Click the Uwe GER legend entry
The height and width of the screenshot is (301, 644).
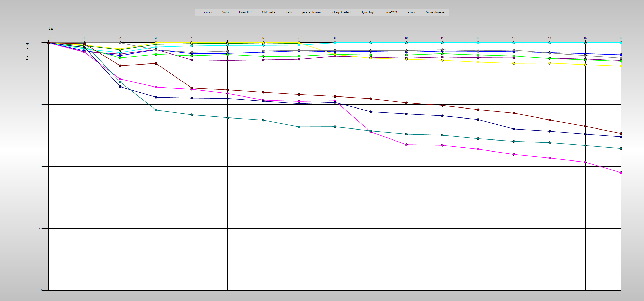pos(242,12)
